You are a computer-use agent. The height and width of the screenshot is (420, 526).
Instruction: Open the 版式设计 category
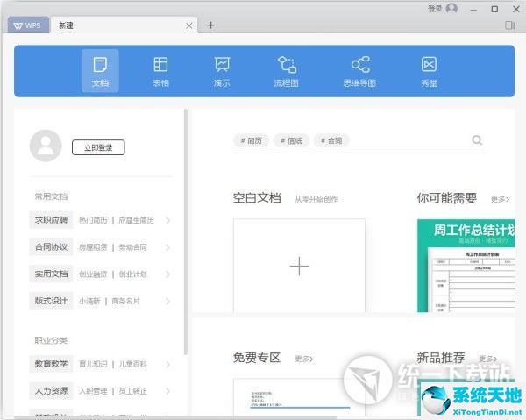51,301
